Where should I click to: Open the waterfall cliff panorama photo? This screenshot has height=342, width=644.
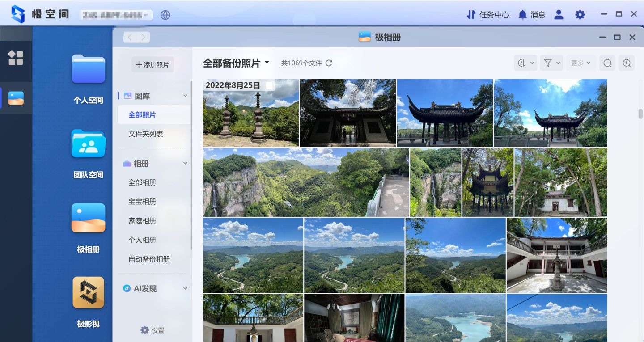click(305, 182)
